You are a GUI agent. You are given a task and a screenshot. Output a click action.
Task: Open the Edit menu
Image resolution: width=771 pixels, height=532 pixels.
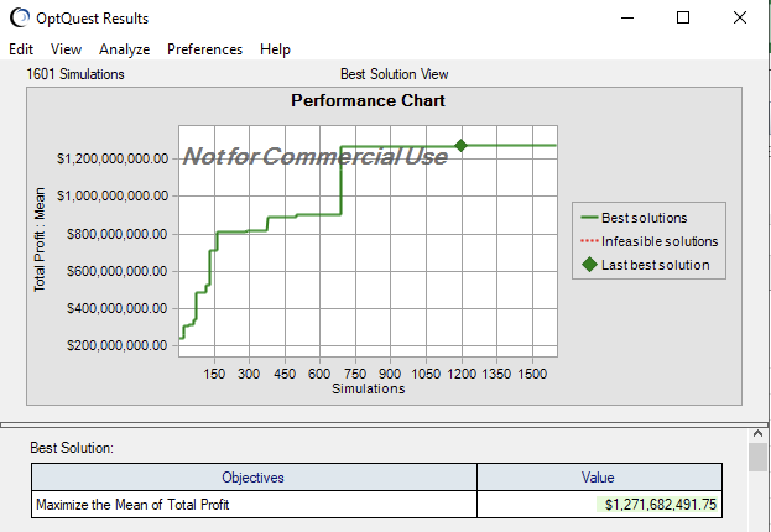(x=21, y=49)
